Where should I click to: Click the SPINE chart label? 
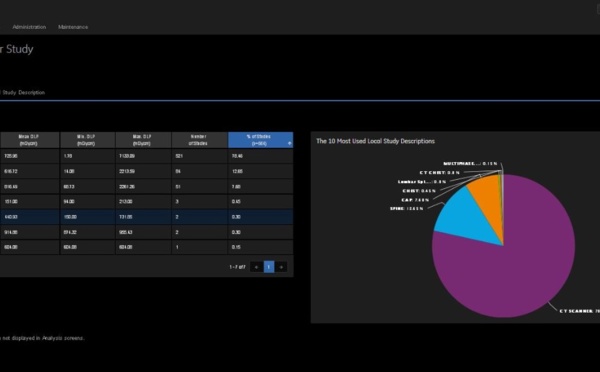406,209
